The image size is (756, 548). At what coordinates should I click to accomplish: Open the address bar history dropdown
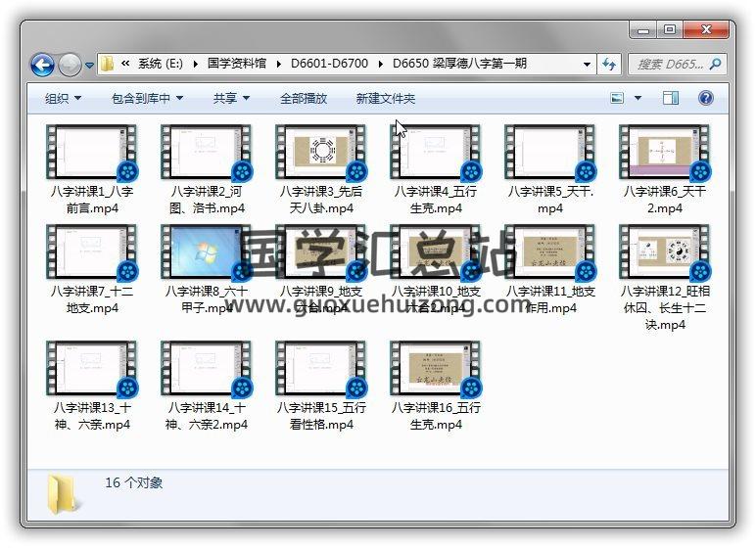(x=587, y=65)
